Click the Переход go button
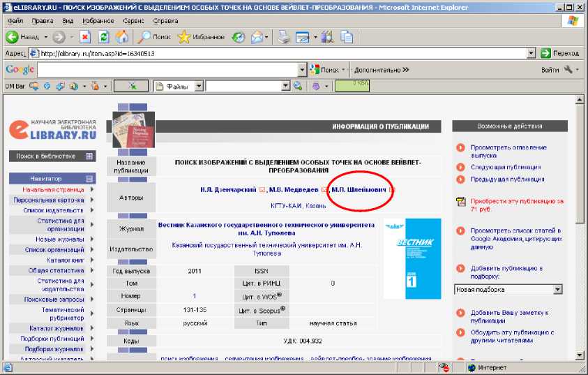The image size is (588, 375). pyautogui.click(x=560, y=53)
